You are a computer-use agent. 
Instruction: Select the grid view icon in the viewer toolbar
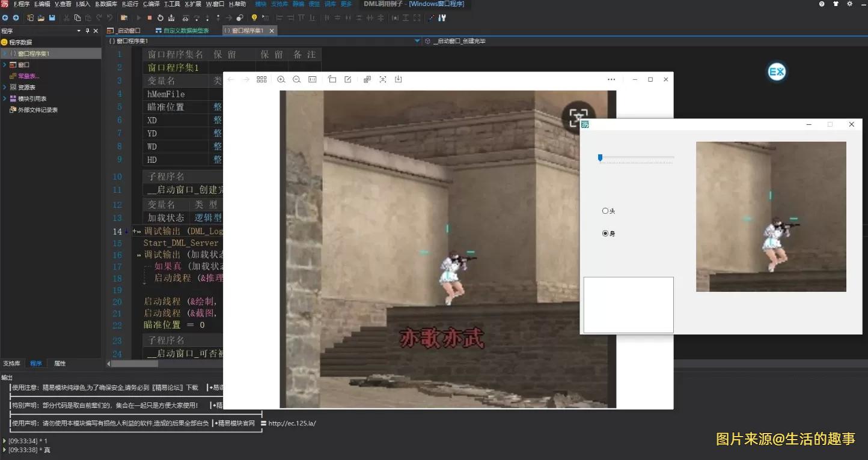261,79
